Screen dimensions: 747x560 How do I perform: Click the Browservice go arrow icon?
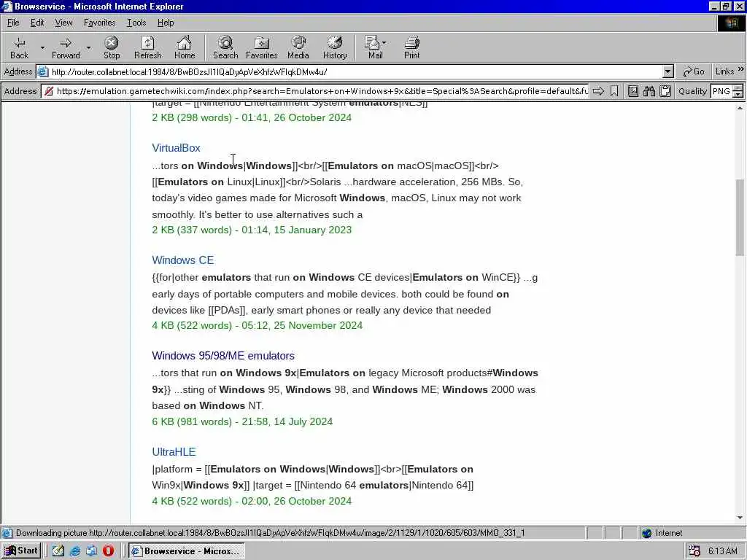point(598,91)
